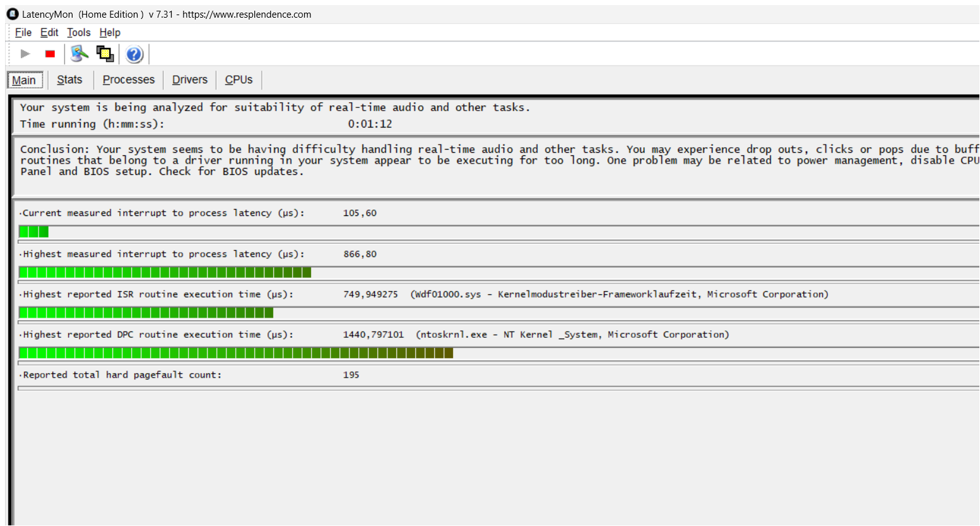The width and height of the screenshot is (980, 526).
Task: Stop monitoring with the red square button
Action: pos(50,54)
